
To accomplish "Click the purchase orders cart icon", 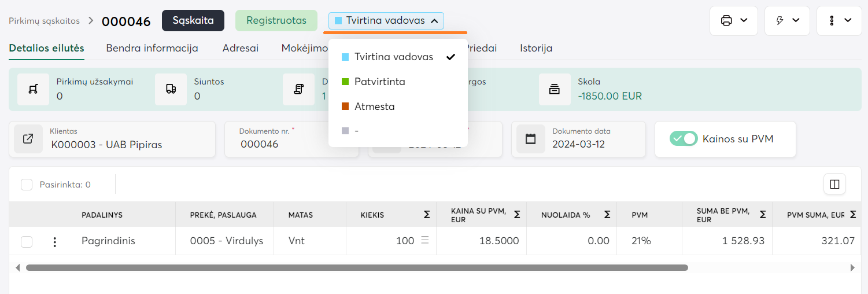I will click(x=33, y=89).
